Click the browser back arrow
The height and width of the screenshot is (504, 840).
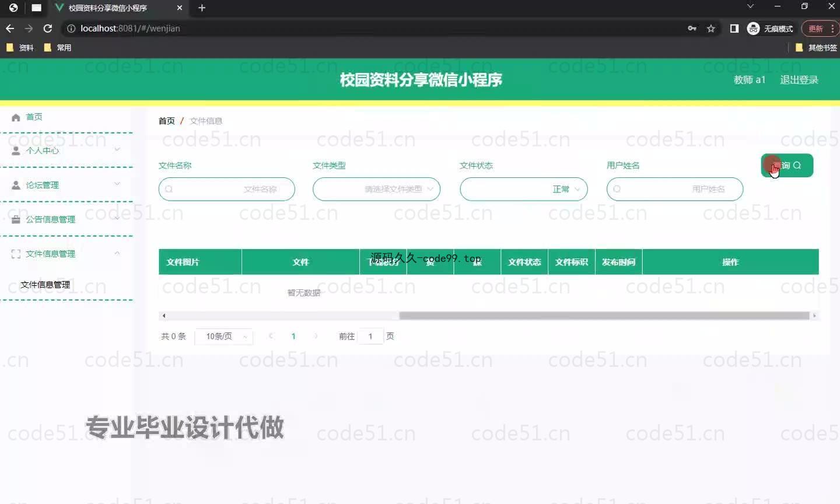coord(10,28)
